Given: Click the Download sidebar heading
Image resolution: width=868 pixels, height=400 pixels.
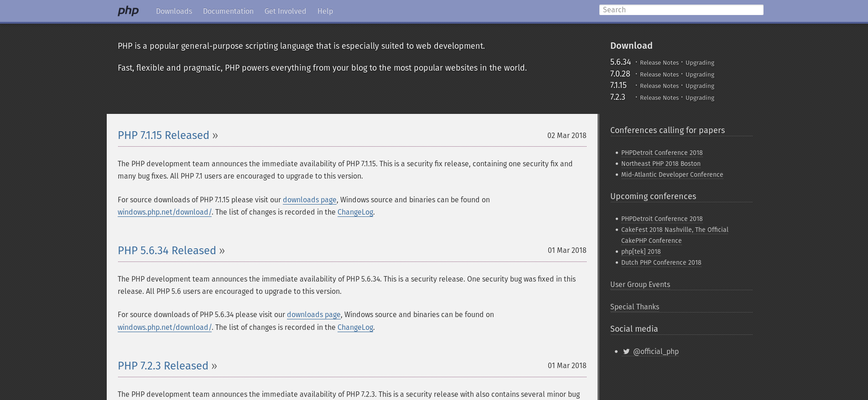Looking at the screenshot, I should click(631, 46).
